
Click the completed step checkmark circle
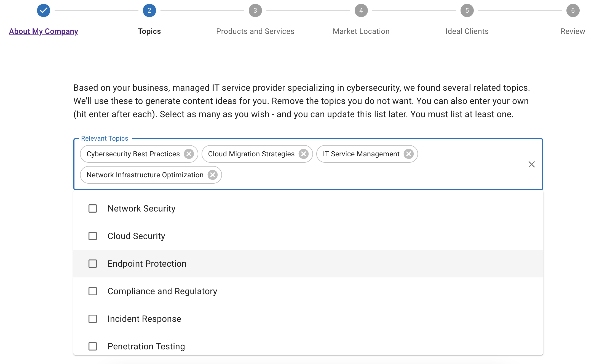pyautogui.click(x=44, y=10)
